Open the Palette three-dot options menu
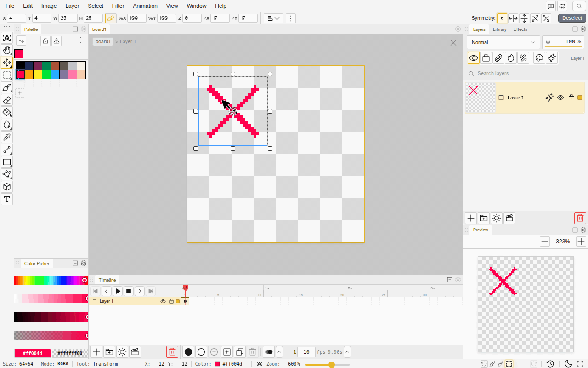This screenshot has width=588, height=368. point(81,40)
